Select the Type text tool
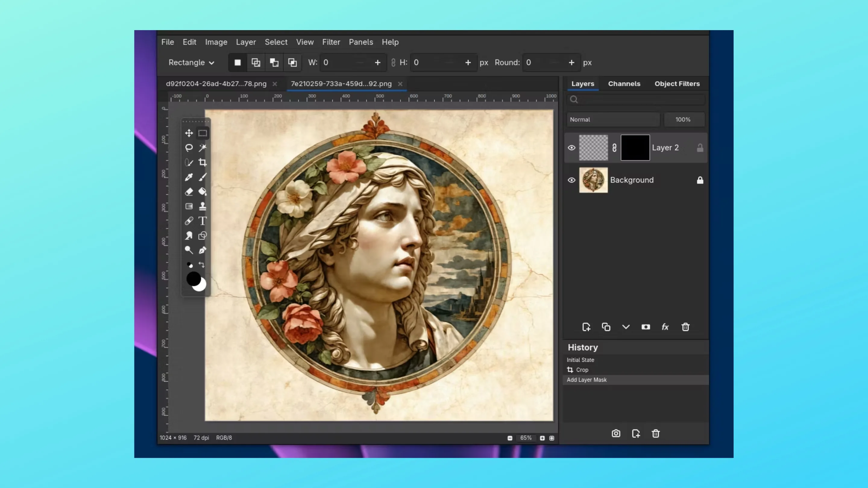Image resolution: width=868 pixels, height=488 pixels. coord(203,221)
